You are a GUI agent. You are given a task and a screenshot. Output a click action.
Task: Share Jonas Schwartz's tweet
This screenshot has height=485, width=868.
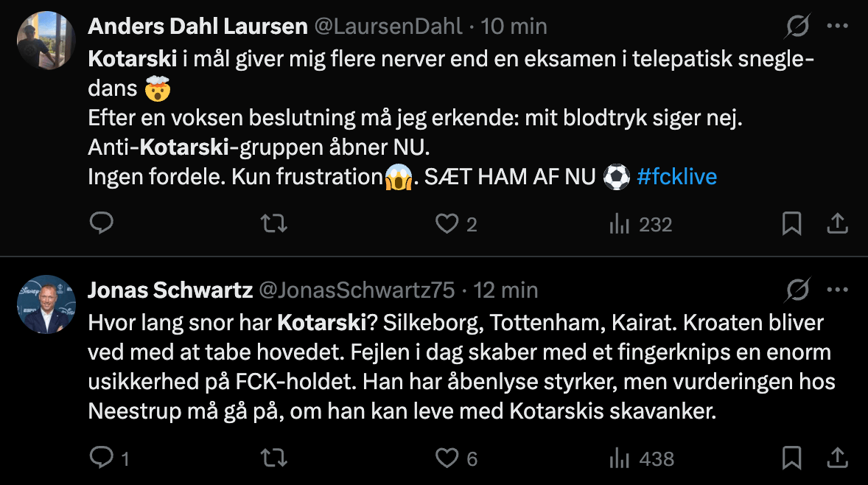click(x=838, y=458)
